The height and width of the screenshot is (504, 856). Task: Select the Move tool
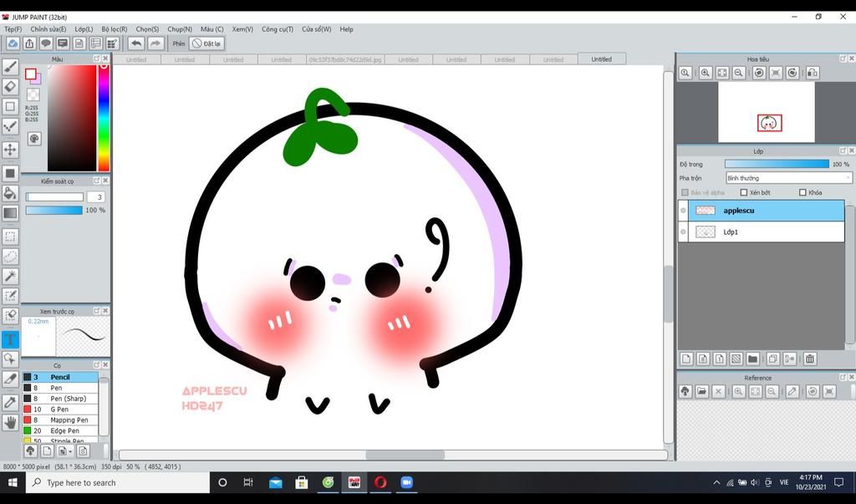coord(11,150)
